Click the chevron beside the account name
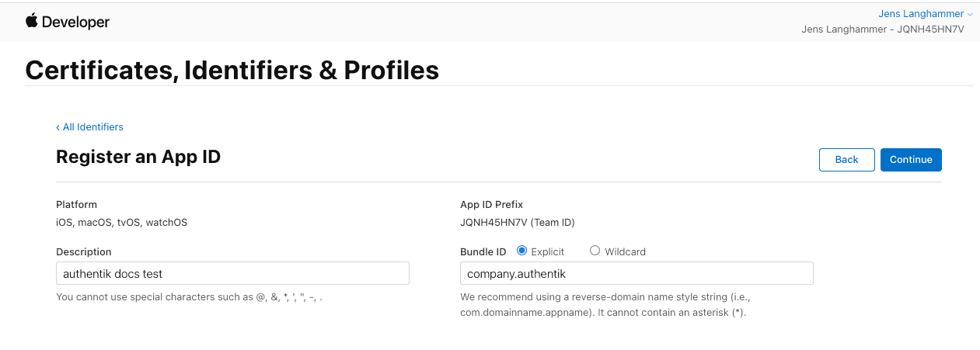The height and width of the screenshot is (350, 980). click(969, 15)
